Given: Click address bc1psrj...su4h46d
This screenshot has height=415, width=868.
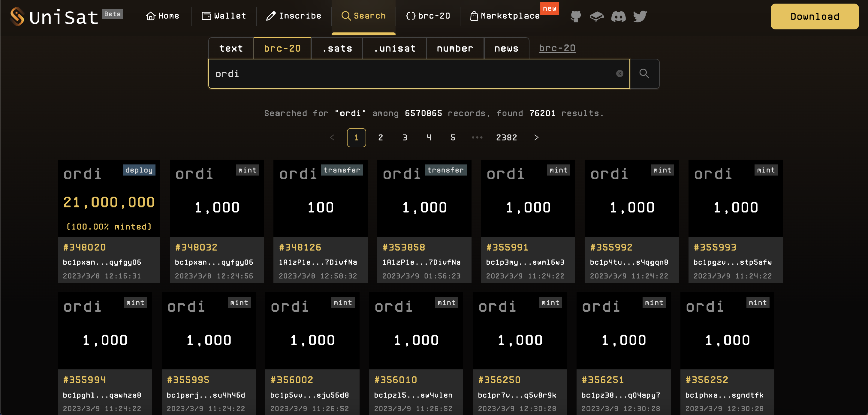Looking at the screenshot, I should [x=205, y=395].
